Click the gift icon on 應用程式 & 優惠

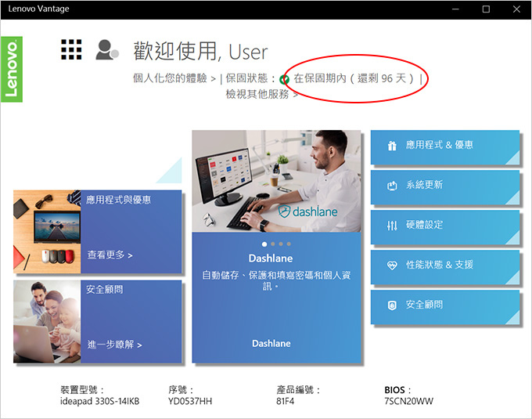point(392,146)
